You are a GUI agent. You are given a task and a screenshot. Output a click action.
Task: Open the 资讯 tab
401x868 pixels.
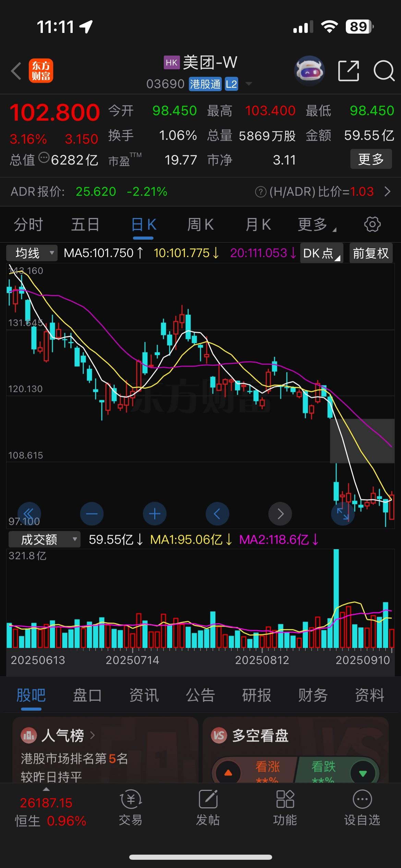144,695
